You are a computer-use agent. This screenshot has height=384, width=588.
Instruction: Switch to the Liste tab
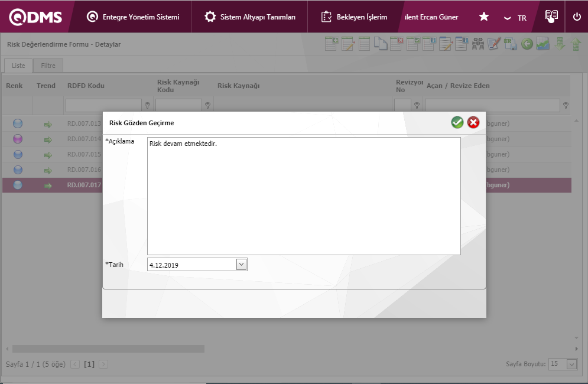click(x=18, y=66)
